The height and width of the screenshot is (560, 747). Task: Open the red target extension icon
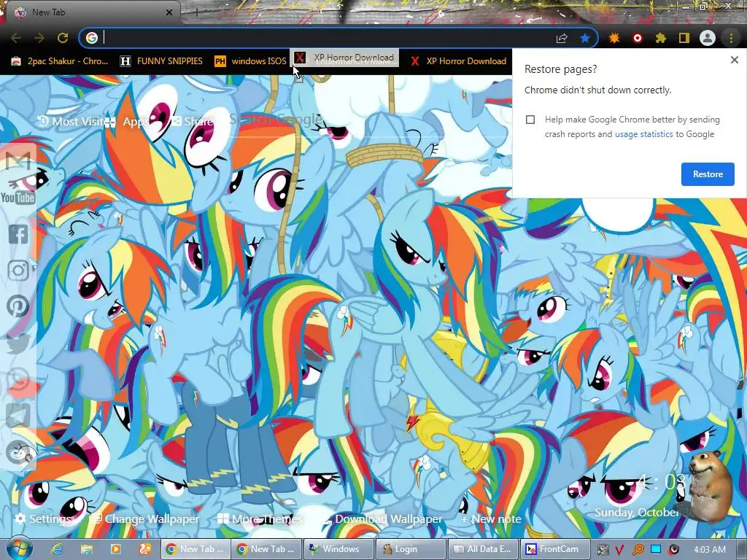pyautogui.click(x=637, y=38)
